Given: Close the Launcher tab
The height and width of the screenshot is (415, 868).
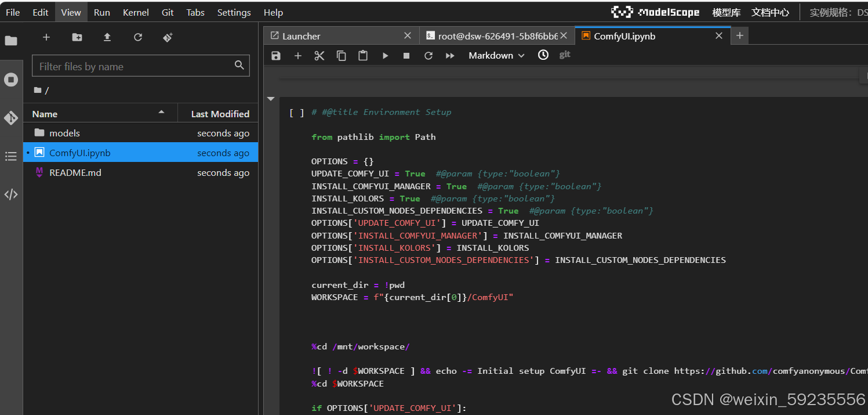Looking at the screenshot, I should (x=408, y=36).
